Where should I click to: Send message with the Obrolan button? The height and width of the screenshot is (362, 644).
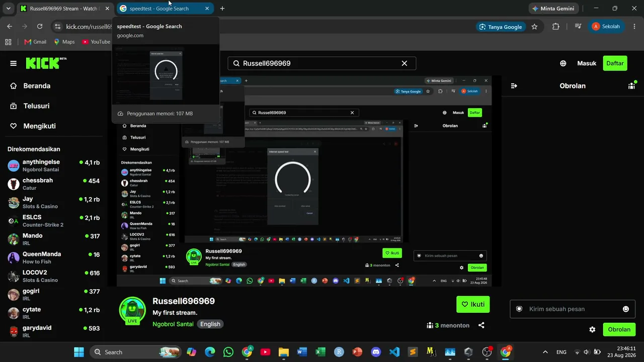(x=619, y=330)
